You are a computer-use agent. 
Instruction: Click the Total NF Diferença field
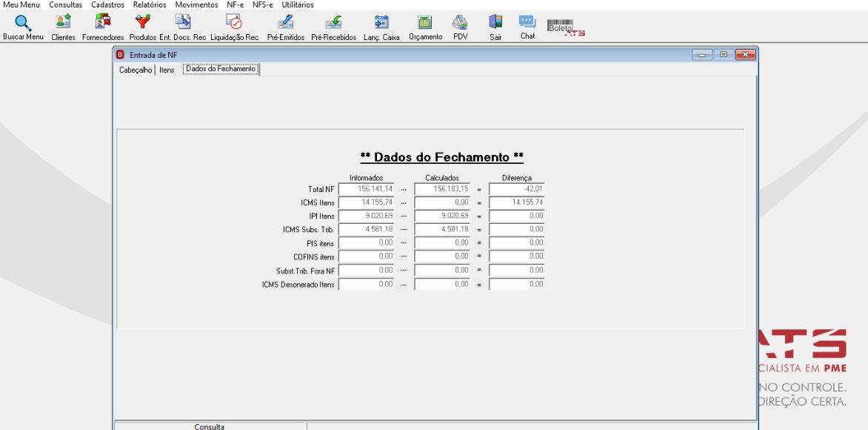[516, 189]
